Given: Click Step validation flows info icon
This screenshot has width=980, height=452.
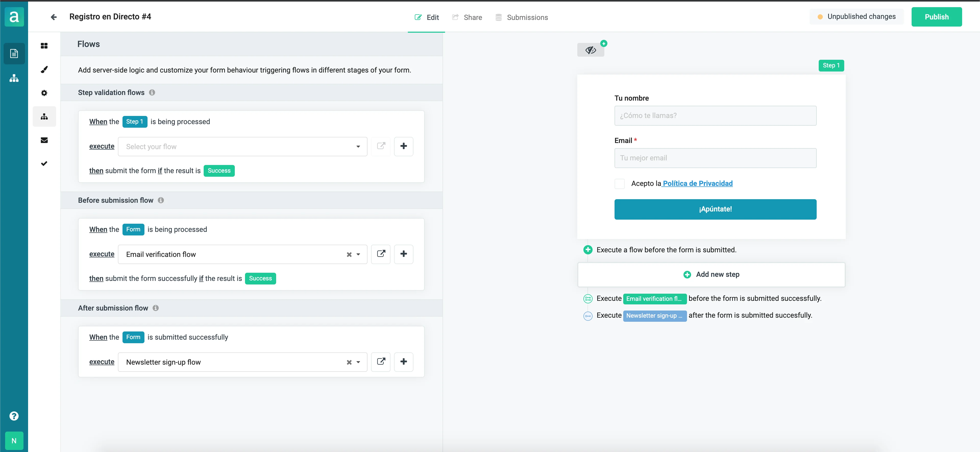Looking at the screenshot, I should coord(152,92).
